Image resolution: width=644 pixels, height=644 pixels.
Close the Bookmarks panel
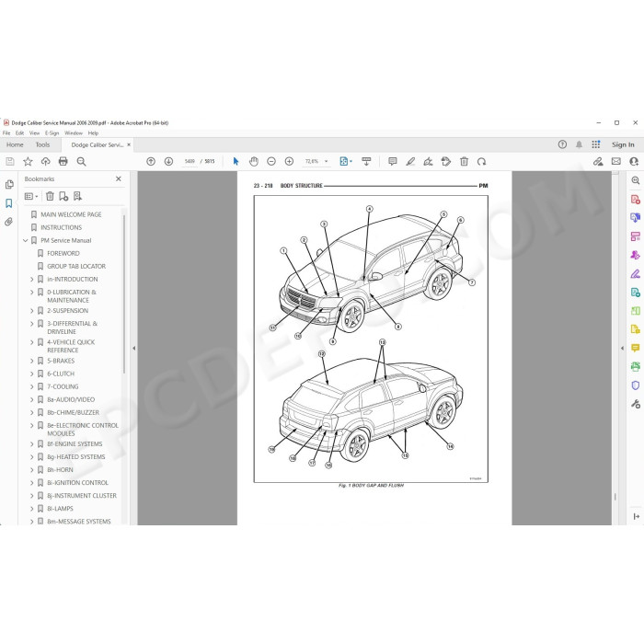(x=119, y=179)
